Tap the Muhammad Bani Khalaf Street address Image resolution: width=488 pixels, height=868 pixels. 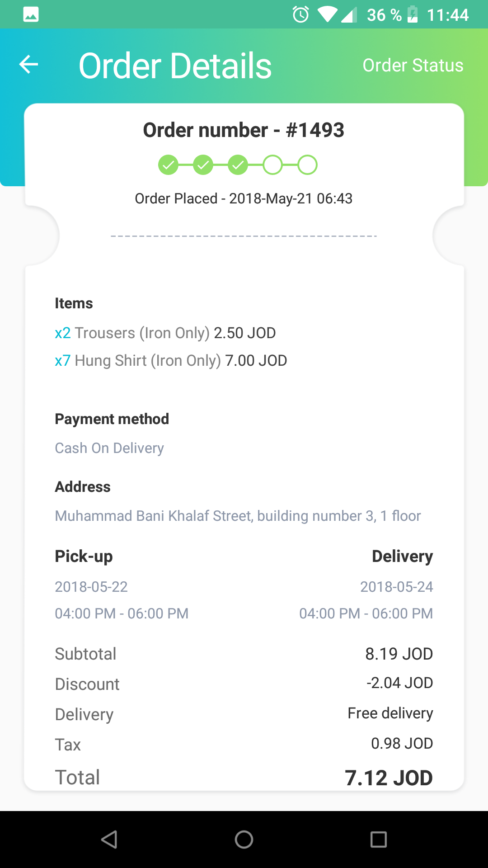[x=238, y=516]
